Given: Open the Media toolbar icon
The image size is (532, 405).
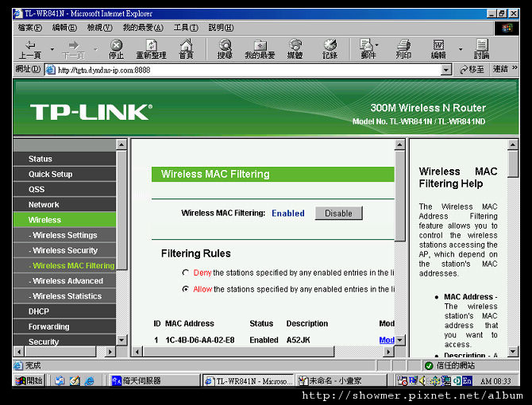Looking at the screenshot, I should (295, 49).
